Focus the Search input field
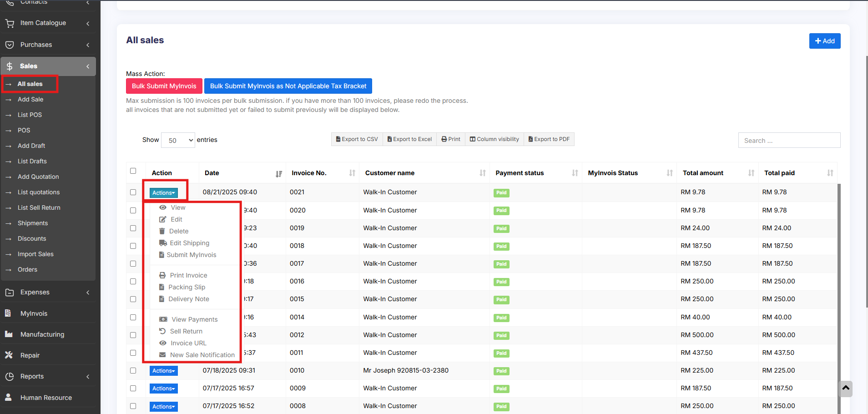 pos(789,141)
